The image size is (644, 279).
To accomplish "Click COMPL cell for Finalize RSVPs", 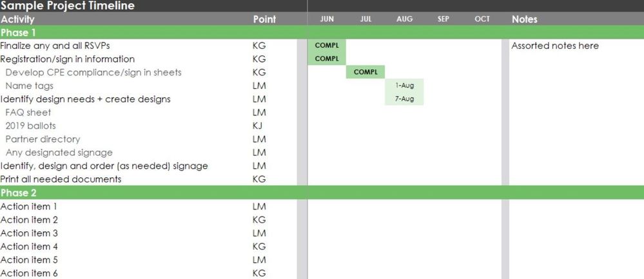I will click(x=327, y=46).
